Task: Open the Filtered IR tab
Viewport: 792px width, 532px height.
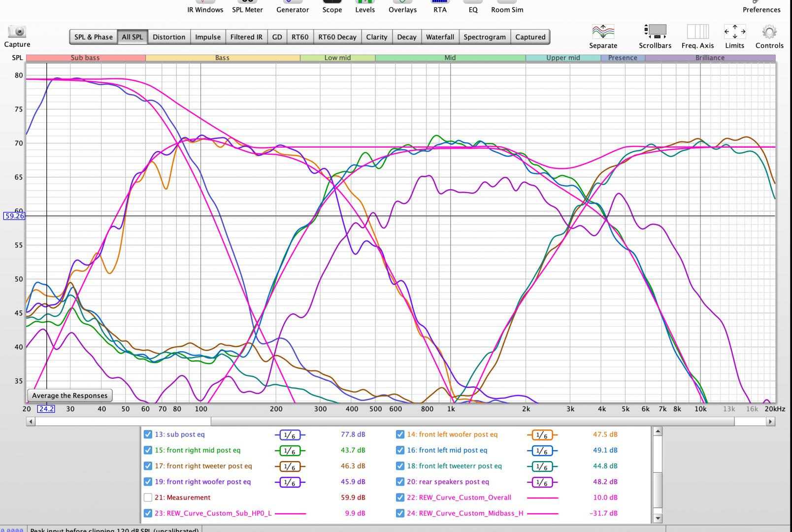Action: (246, 37)
